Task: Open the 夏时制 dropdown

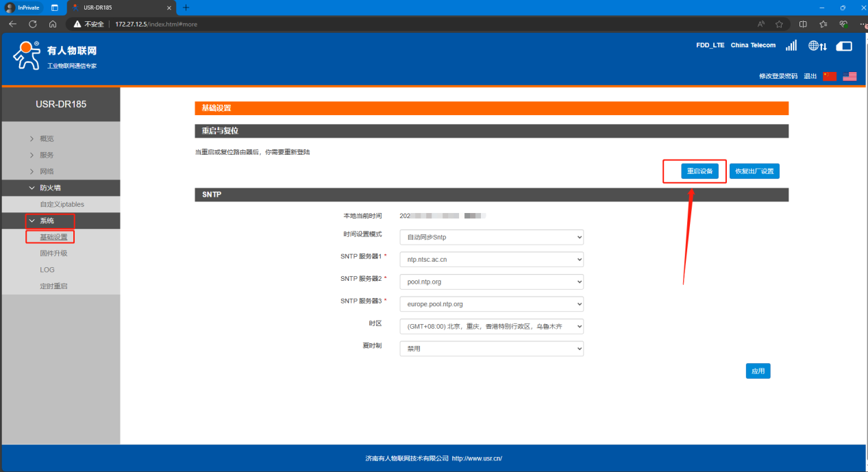Action: [x=491, y=349]
